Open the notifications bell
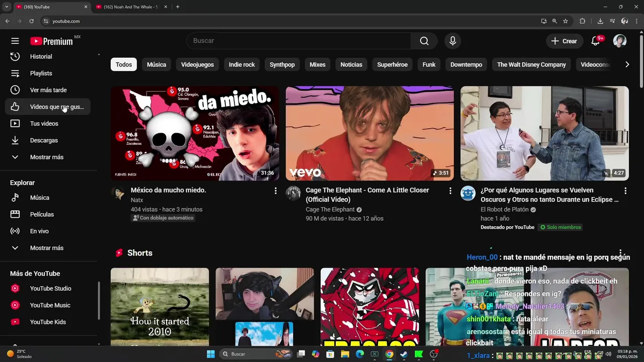This screenshot has height=362, width=644. click(596, 41)
